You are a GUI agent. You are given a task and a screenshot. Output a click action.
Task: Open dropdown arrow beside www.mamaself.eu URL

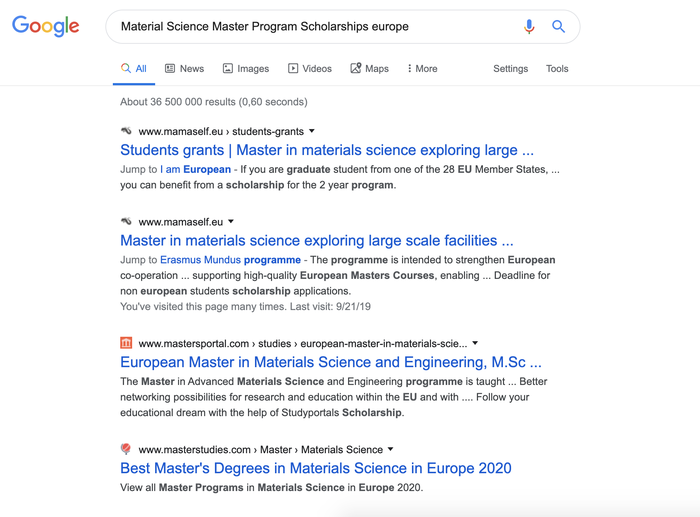pyautogui.click(x=231, y=221)
